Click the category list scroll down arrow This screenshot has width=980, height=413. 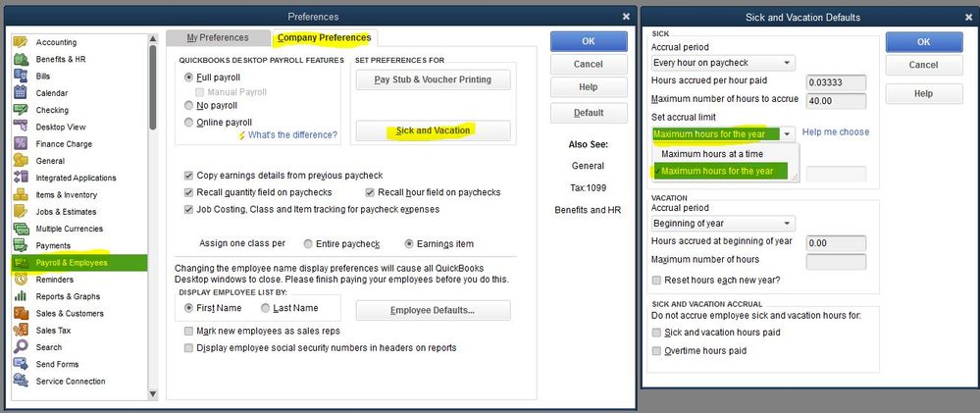click(x=153, y=393)
